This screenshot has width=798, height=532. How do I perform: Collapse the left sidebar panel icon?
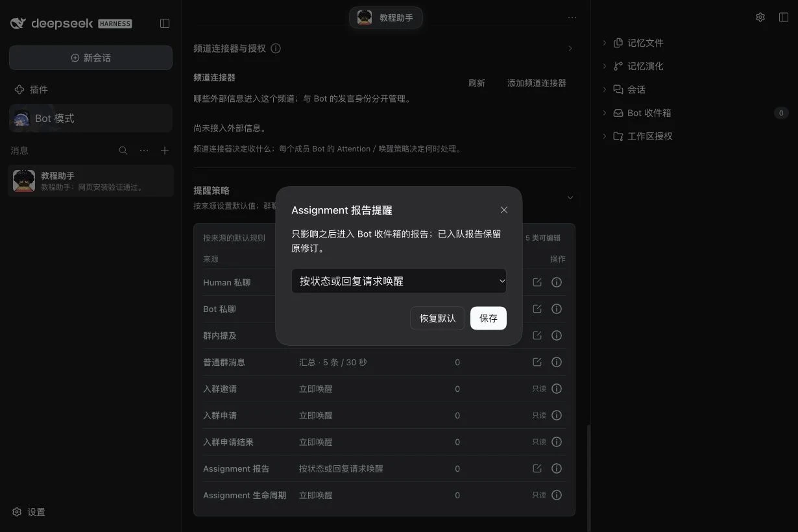pyautogui.click(x=165, y=23)
